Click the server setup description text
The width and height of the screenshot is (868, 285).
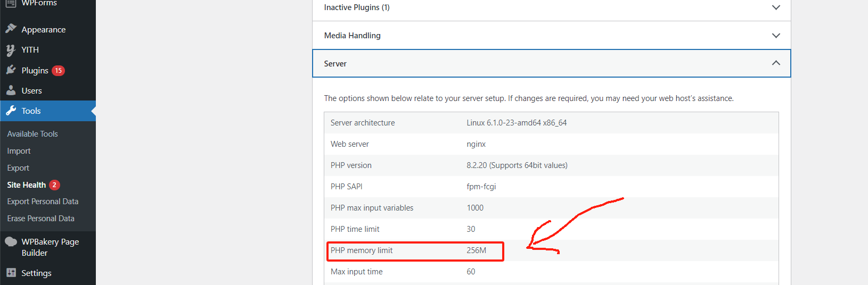(529, 98)
